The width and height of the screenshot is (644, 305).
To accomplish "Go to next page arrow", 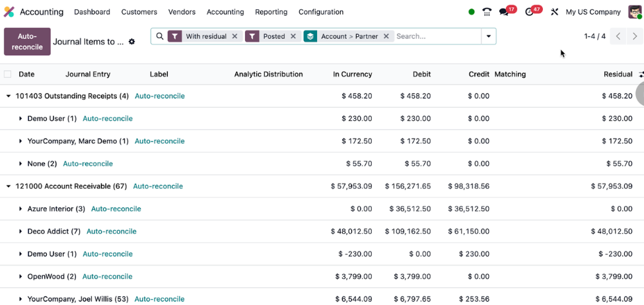I will pyautogui.click(x=635, y=36).
